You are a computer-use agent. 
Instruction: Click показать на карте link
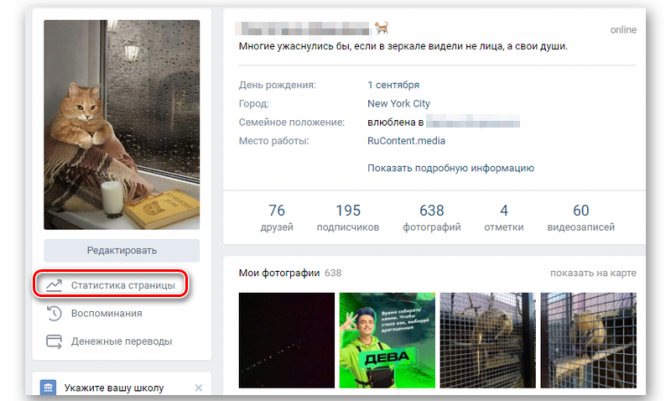click(593, 273)
